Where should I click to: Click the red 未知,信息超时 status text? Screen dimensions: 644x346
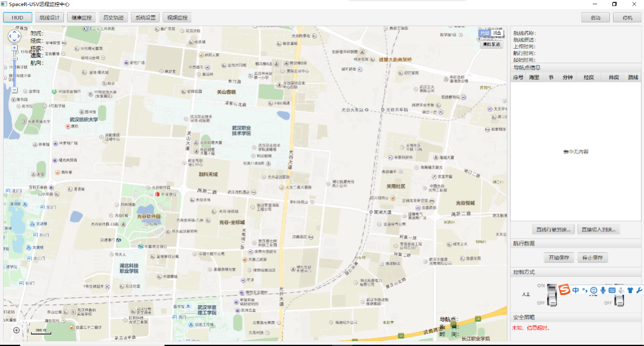tap(531, 328)
